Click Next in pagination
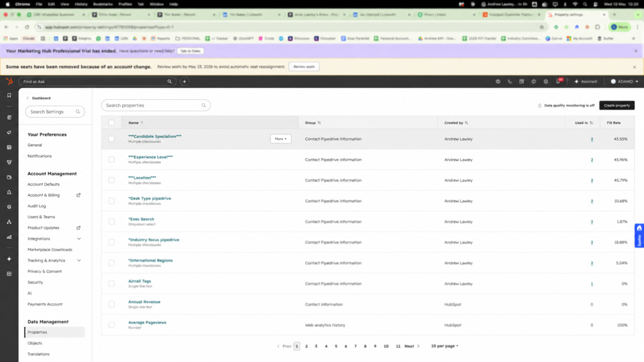 pos(412,346)
